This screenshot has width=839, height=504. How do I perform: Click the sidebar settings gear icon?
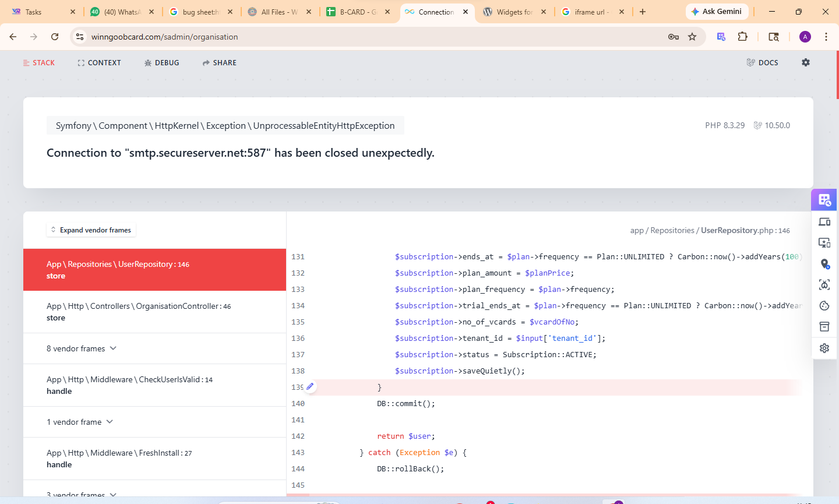(824, 348)
